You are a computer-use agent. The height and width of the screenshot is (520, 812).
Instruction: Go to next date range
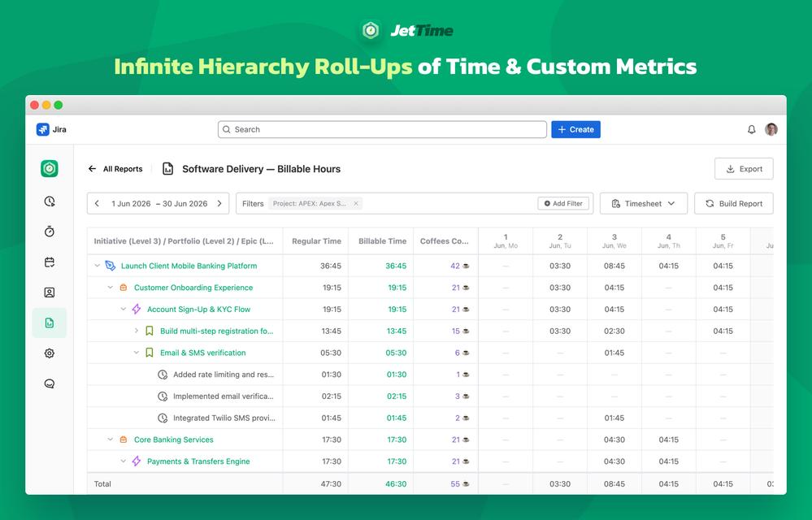coord(219,203)
